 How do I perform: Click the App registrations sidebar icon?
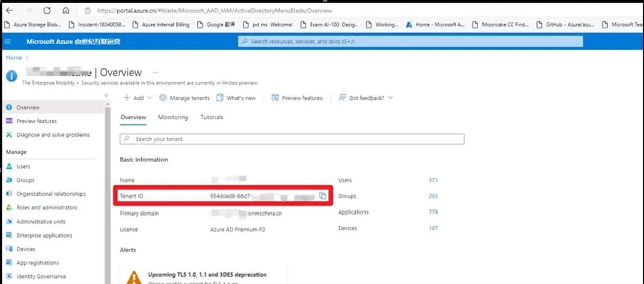click(x=9, y=263)
